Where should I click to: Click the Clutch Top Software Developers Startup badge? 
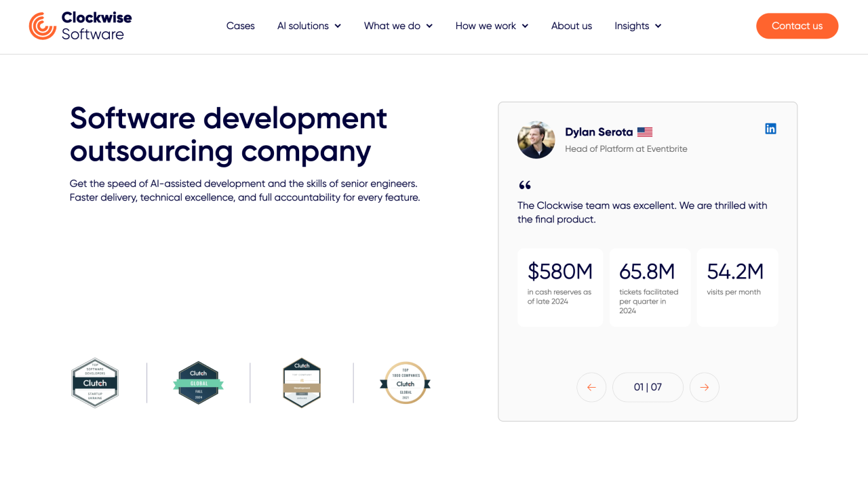click(95, 383)
